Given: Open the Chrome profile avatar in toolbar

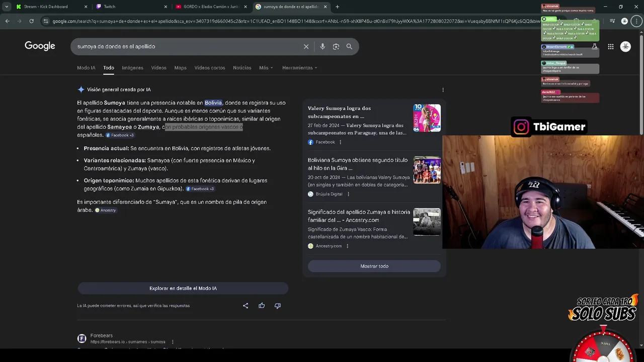Looking at the screenshot, I should 624,21.
